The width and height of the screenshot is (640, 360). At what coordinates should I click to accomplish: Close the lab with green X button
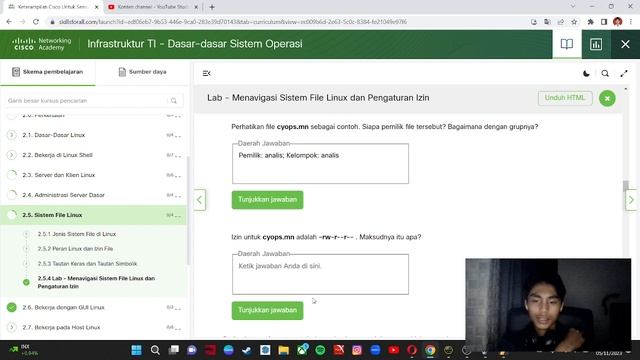607,98
